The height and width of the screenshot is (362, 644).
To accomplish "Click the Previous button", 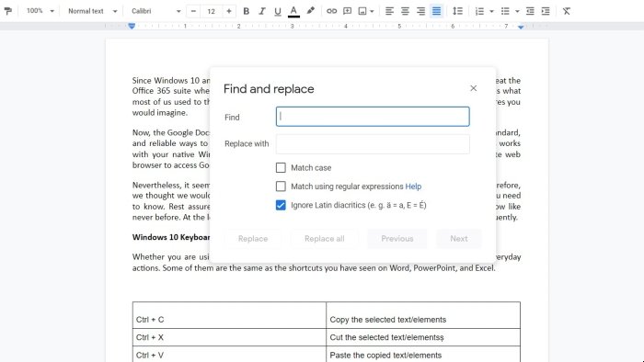I will [397, 239].
